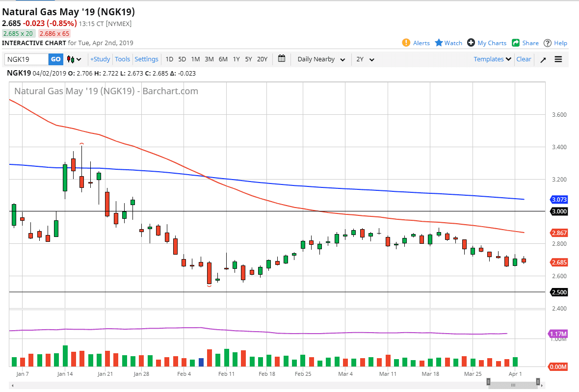Select the 5Y time range
Viewport: 579px width, 392px height.
point(248,59)
